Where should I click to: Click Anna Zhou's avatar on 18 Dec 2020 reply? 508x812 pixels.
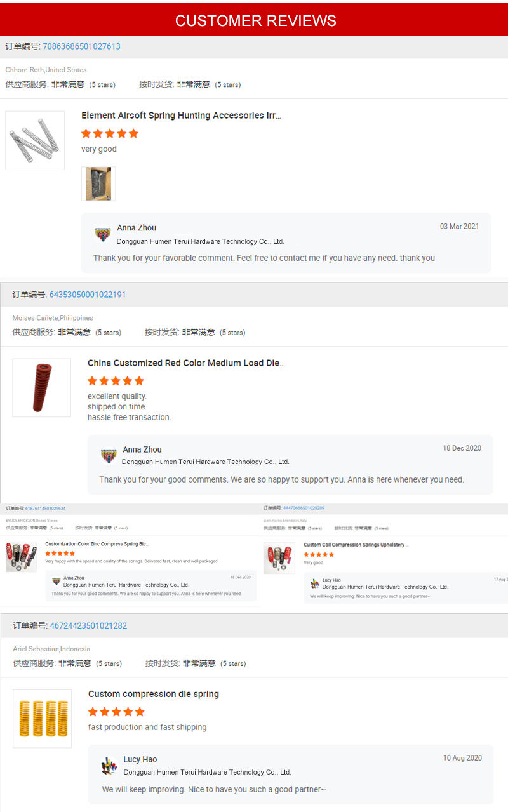(109, 456)
